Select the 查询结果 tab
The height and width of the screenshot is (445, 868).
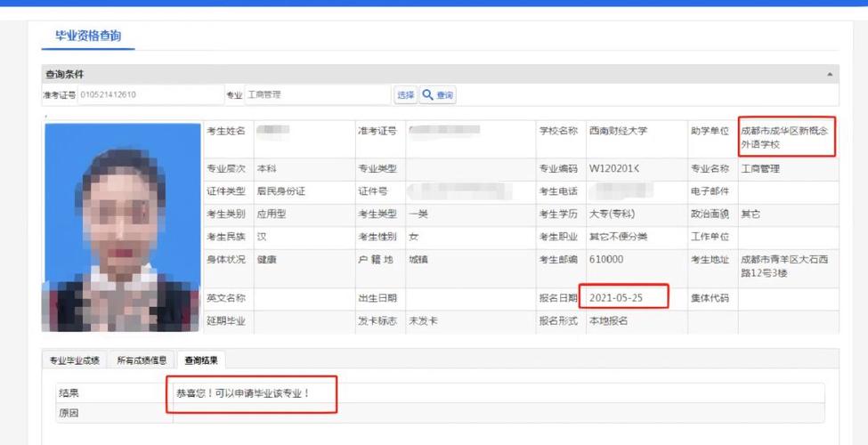pos(200,360)
